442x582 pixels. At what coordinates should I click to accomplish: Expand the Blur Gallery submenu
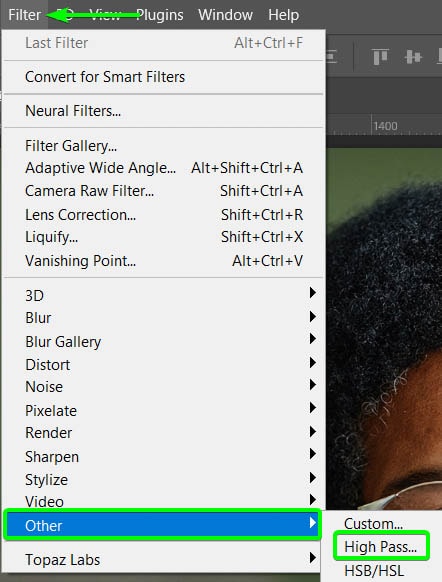coord(162,341)
